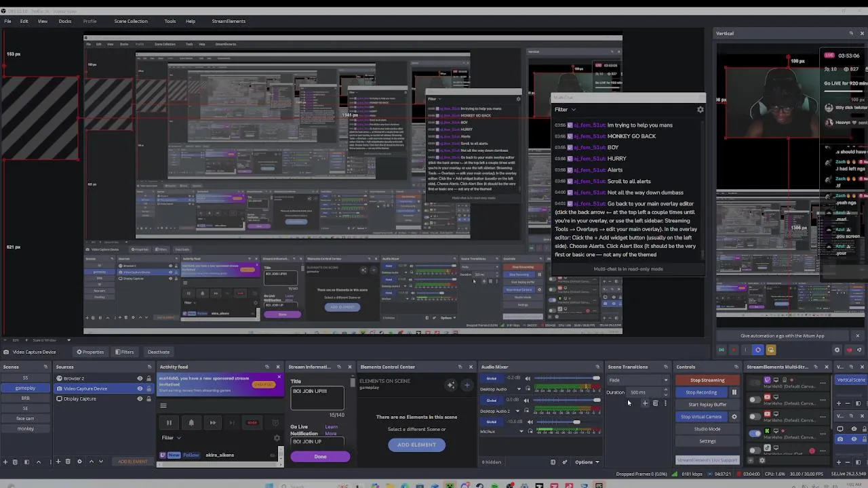This screenshot has height=488, width=868.
Task: Open sparkle AI icon in Elements Control Center
Action: click(451, 386)
